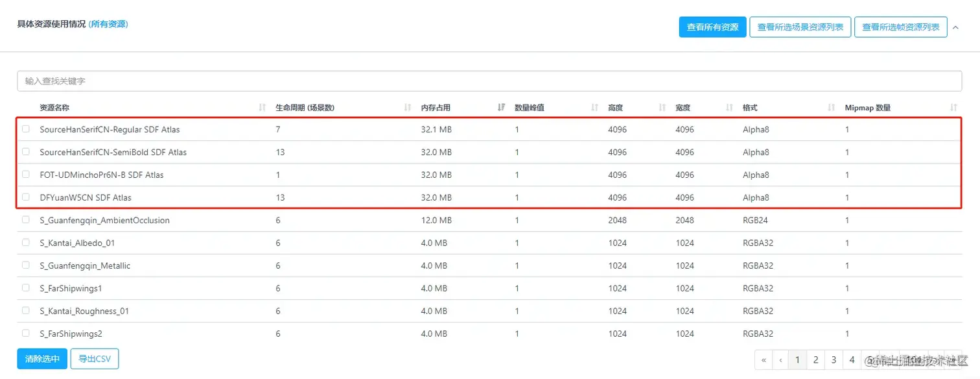Select the S_Kantai_Roughness_01 resource name

(84, 312)
